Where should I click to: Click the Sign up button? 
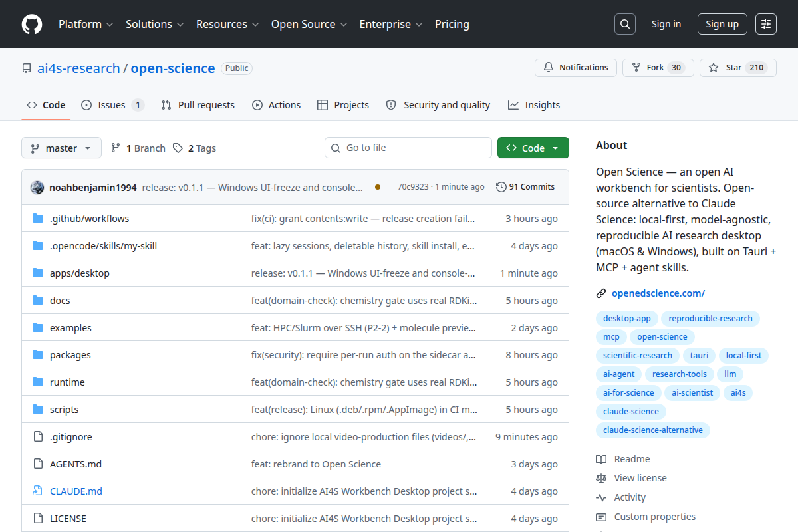tap(722, 24)
